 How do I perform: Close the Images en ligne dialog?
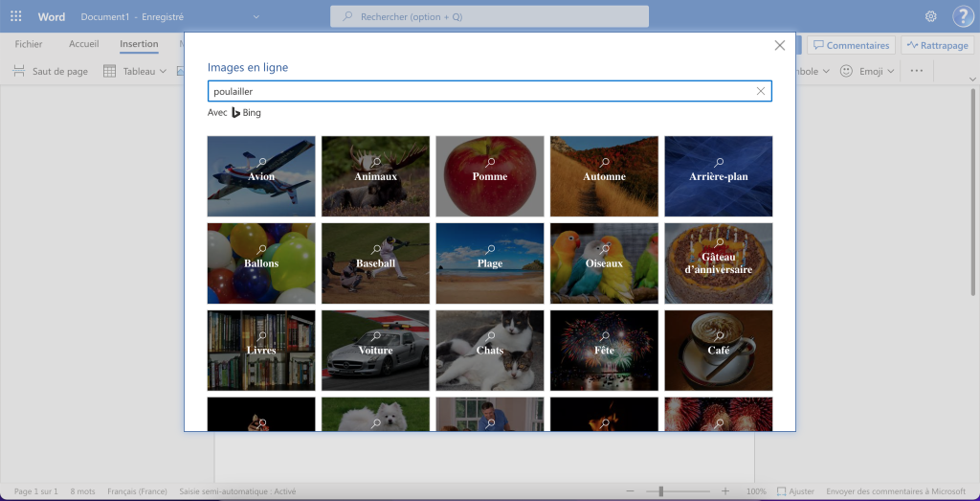pos(779,45)
